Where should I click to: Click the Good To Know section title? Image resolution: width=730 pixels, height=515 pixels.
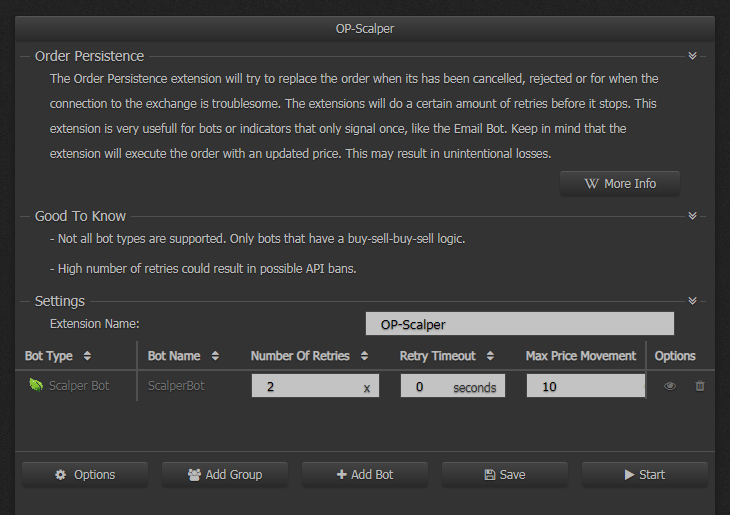[80, 216]
